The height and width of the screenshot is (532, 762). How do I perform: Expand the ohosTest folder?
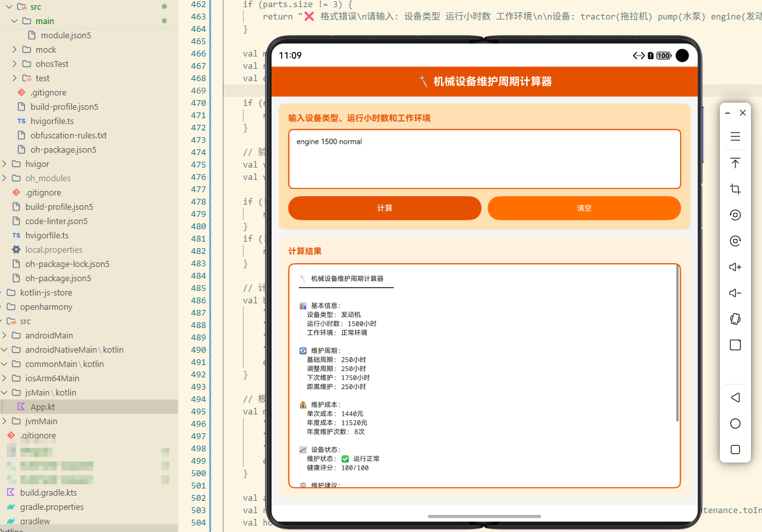point(14,64)
